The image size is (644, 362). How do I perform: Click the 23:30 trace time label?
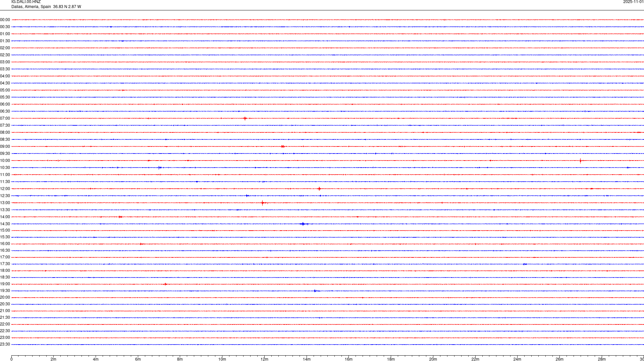(x=5, y=344)
